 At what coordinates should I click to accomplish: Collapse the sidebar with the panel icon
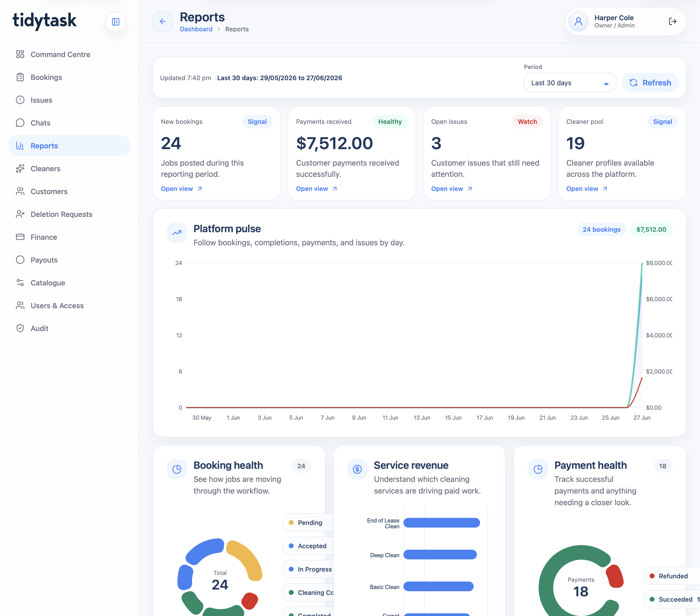[115, 22]
